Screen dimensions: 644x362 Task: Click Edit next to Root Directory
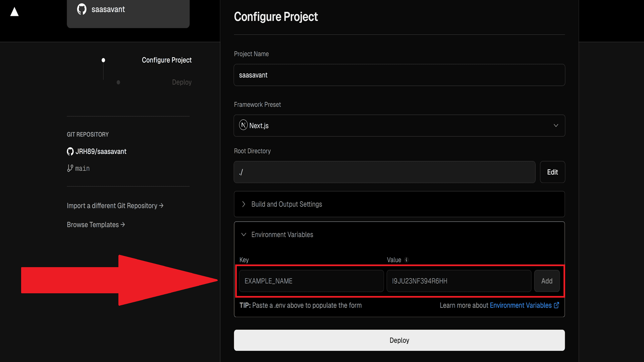552,172
